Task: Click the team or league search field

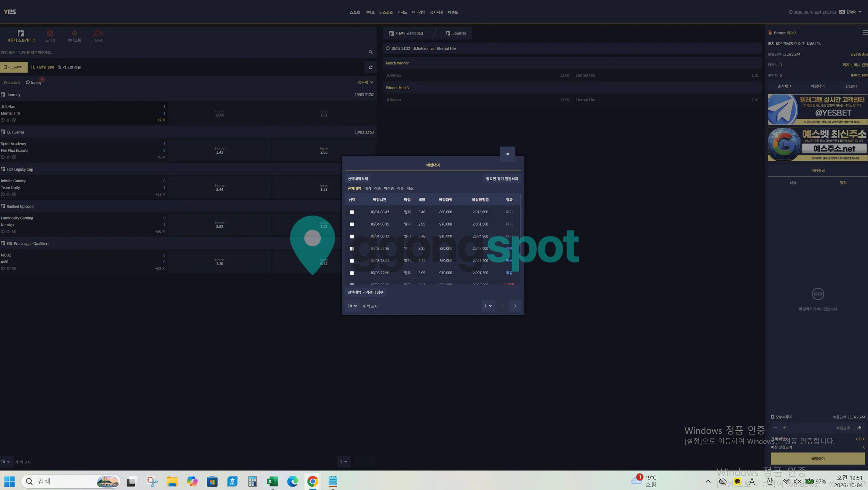Action: pos(183,52)
